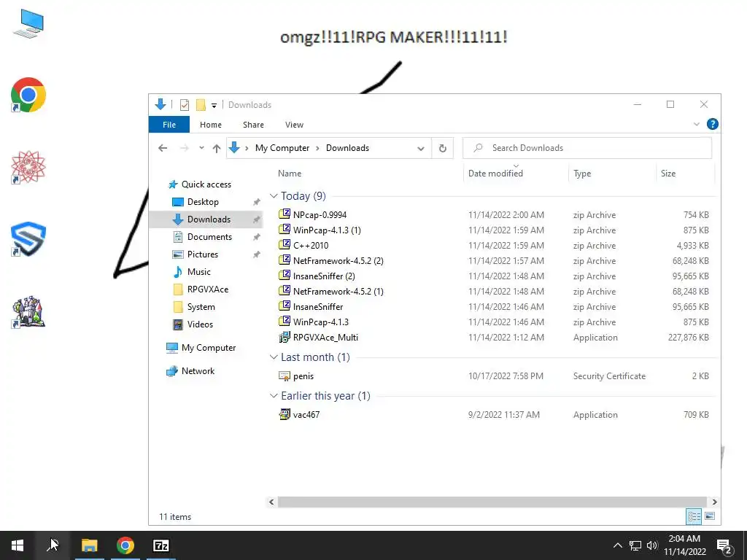Click My Computer in the address bar
Image resolution: width=747 pixels, height=560 pixels.
pos(282,148)
